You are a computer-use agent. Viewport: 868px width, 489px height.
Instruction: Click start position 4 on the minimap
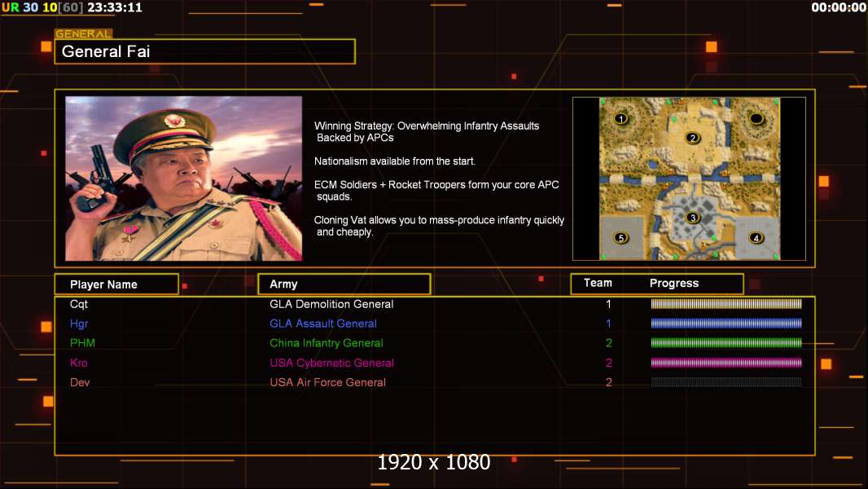tap(756, 238)
